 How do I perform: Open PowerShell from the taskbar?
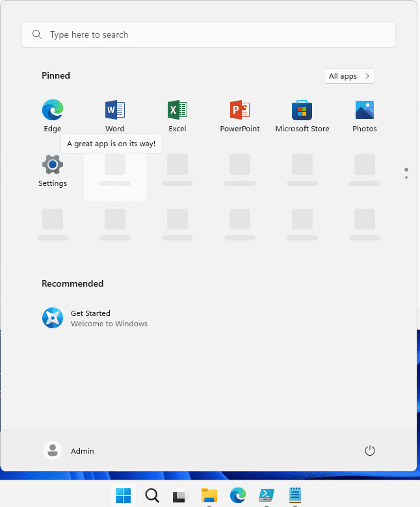267,495
